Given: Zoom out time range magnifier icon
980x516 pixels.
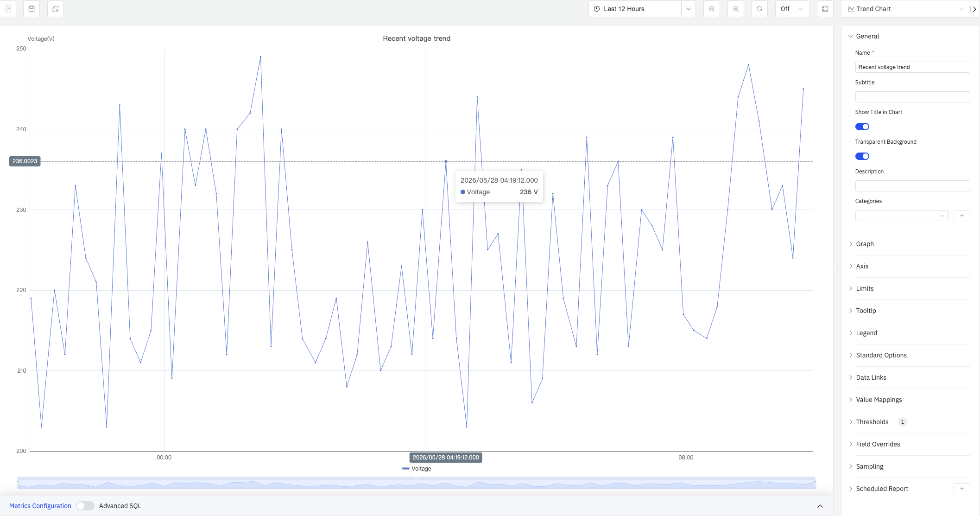Looking at the screenshot, I should pyautogui.click(x=712, y=9).
